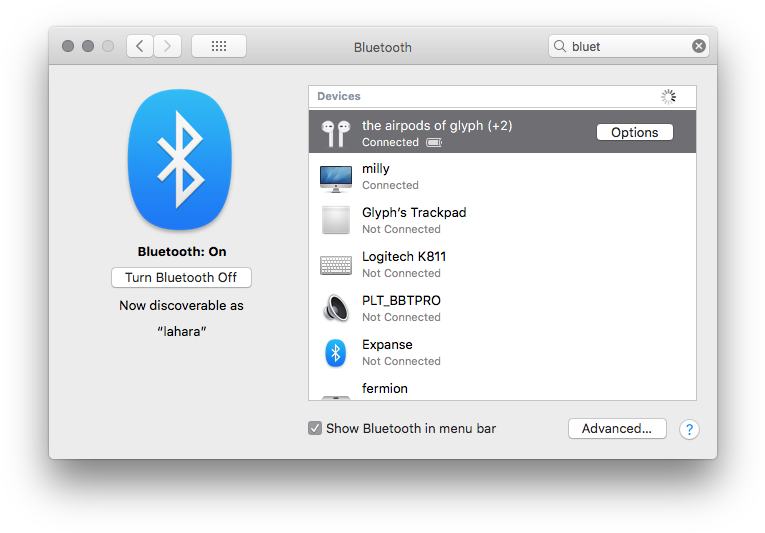Go back with the left arrow
Viewport: 765px width, 533px height.
[140, 46]
